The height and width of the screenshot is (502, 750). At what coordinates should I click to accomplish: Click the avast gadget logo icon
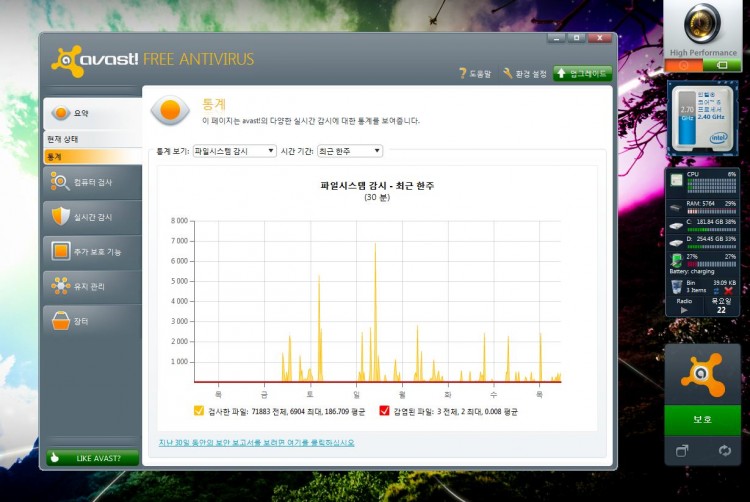tap(702, 374)
